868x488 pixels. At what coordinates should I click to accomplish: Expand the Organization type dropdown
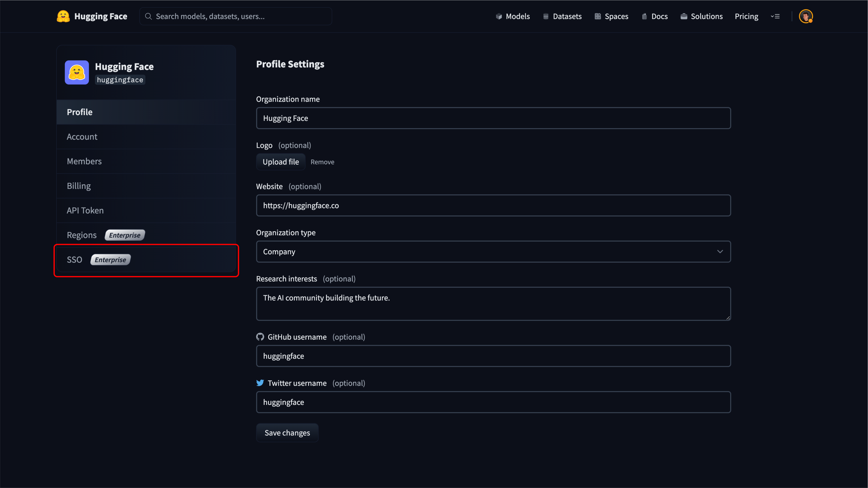(x=493, y=251)
